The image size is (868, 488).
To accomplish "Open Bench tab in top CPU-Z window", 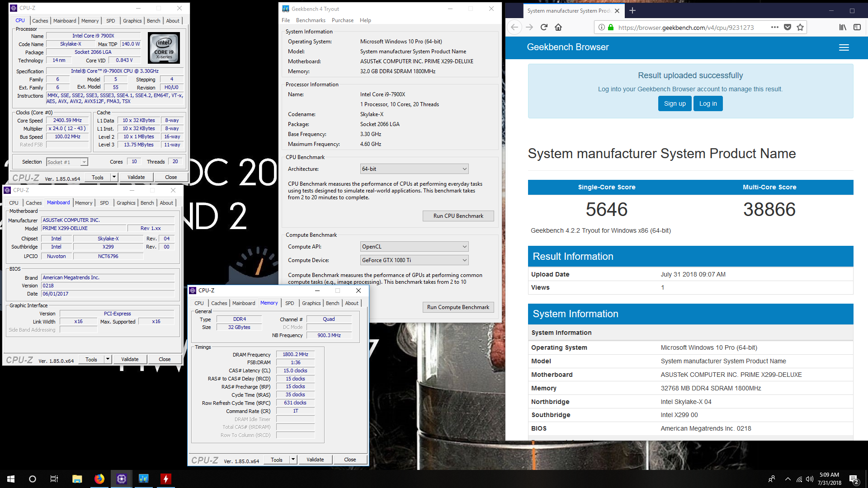I will click(x=153, y=21).
